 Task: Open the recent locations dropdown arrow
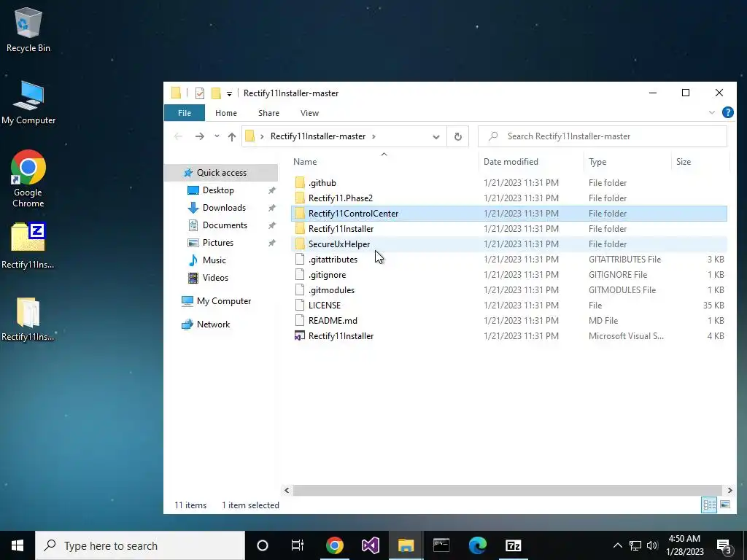[x=217, y=136]
